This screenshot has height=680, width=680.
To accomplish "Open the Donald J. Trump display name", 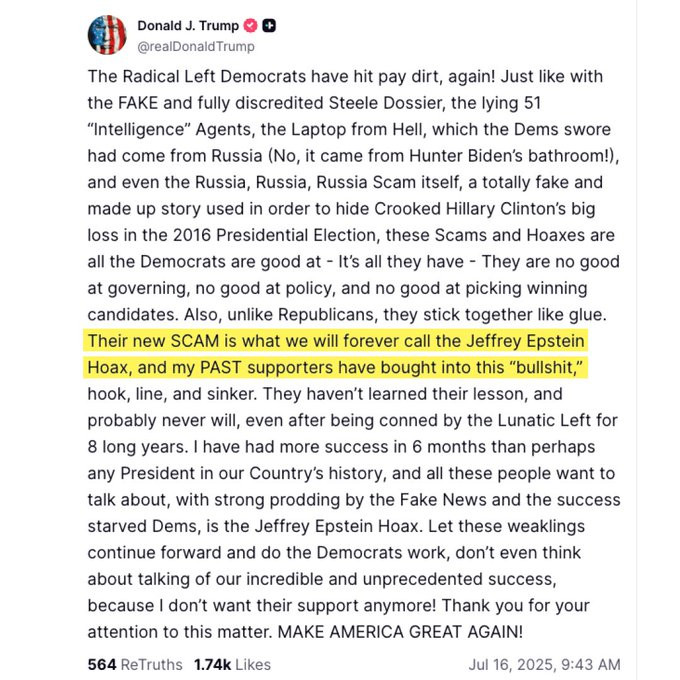I will click(x=187, y=25).
